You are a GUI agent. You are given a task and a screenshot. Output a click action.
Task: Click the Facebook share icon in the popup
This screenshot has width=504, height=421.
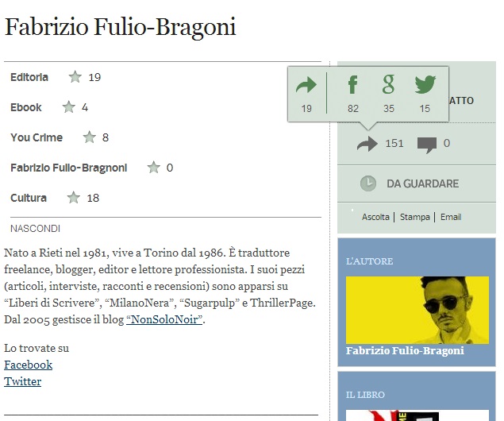(x=352, y=84)
